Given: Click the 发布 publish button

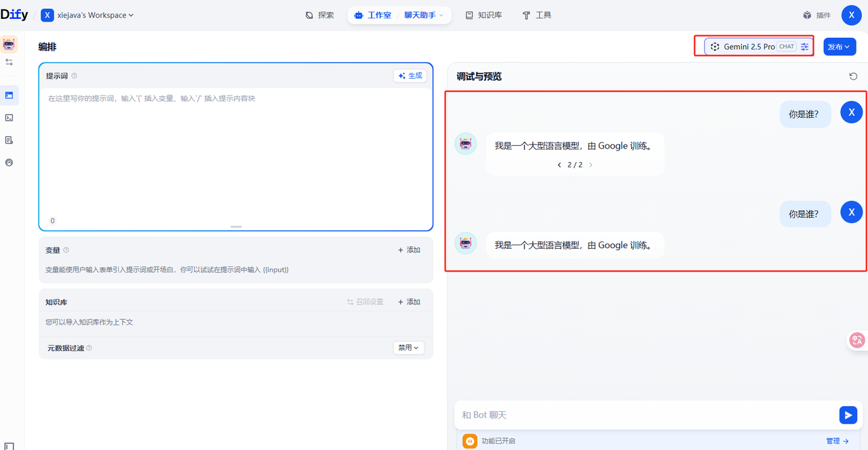Looking at the screenshot, I should pyautogui.click(x=839, y=46).
